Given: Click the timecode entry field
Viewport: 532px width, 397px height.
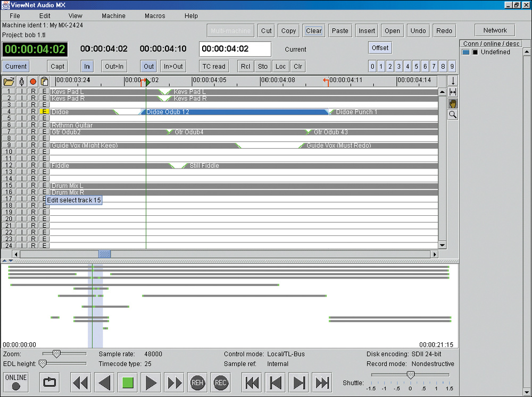Looking at the screenshot, I should (235, 49).
